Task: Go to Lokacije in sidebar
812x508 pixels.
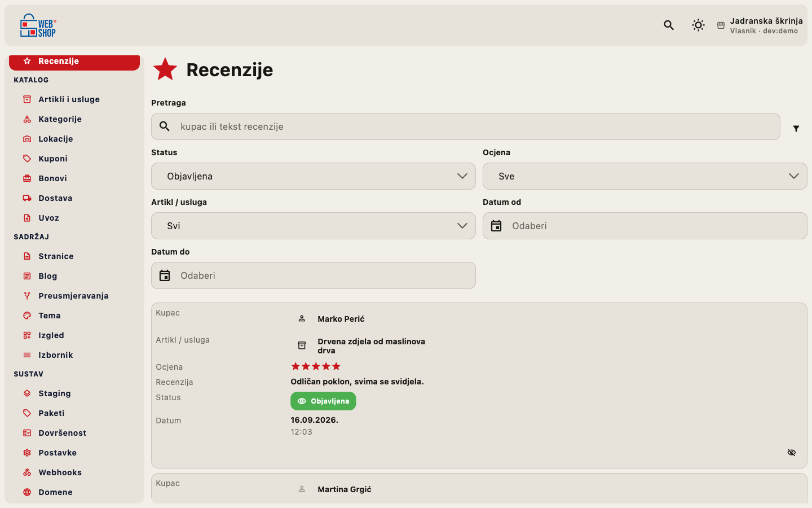Action: [x=74, y=139]
